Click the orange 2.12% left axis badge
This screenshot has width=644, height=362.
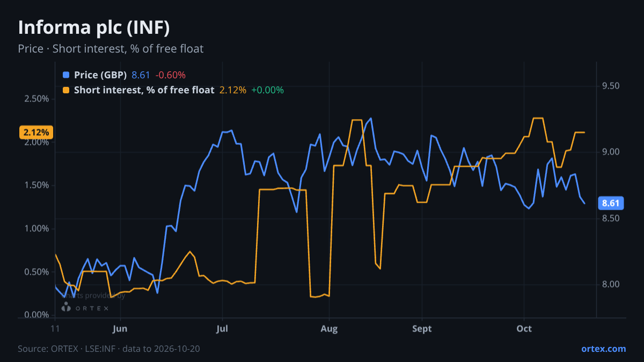coord(36,132)
